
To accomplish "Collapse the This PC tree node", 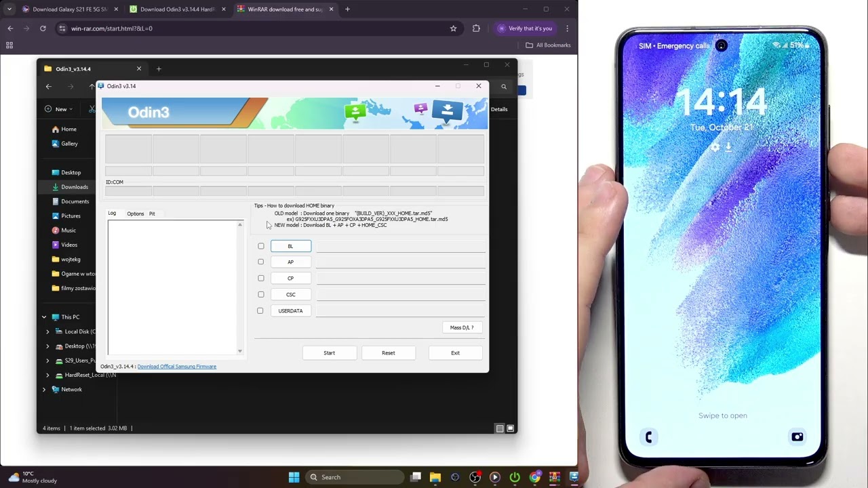I will (44, 317).
